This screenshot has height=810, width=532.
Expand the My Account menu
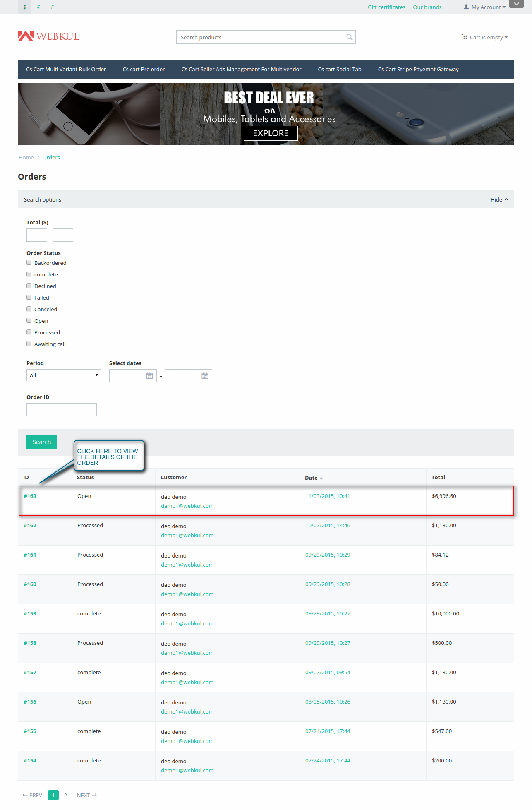click(485, 7)
